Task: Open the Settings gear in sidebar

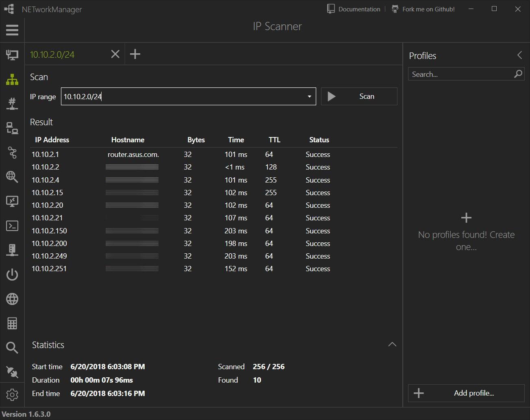Action: coord(12,394)
